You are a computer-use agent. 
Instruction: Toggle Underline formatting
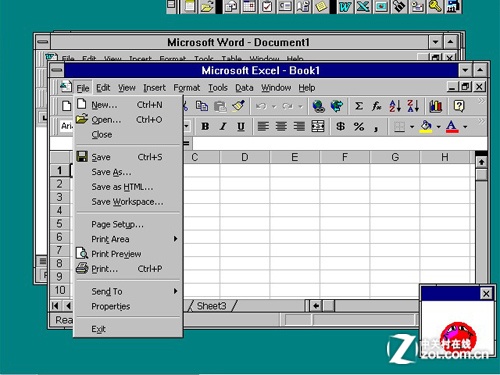[241, 127]
